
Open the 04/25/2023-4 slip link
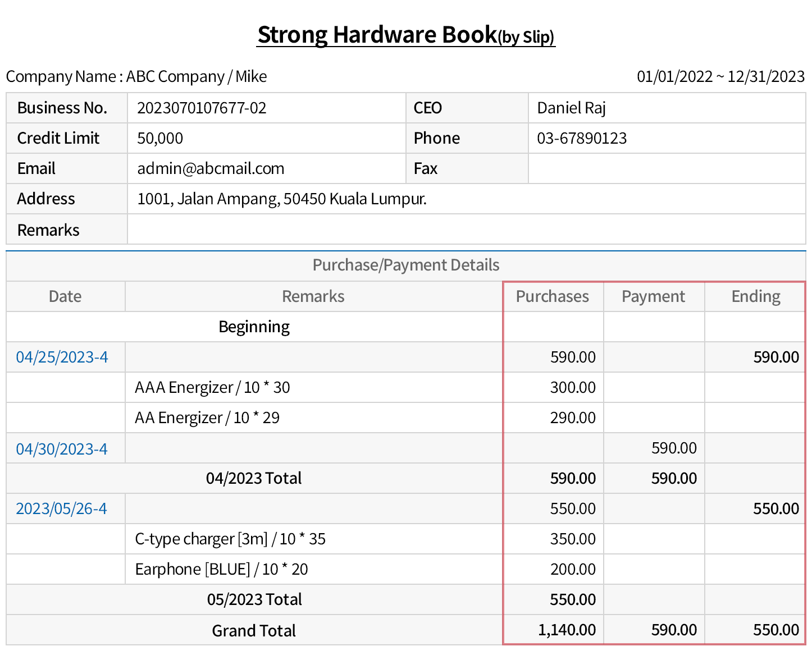[62, 357]
